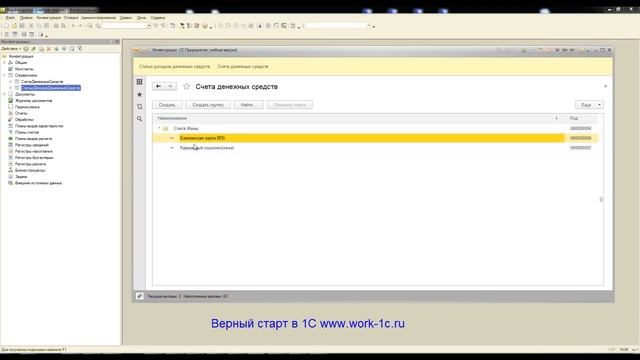Open the Действия dropdown in configuration panel
The width and height of the screenshot is (640, 360).
point(11,49)
